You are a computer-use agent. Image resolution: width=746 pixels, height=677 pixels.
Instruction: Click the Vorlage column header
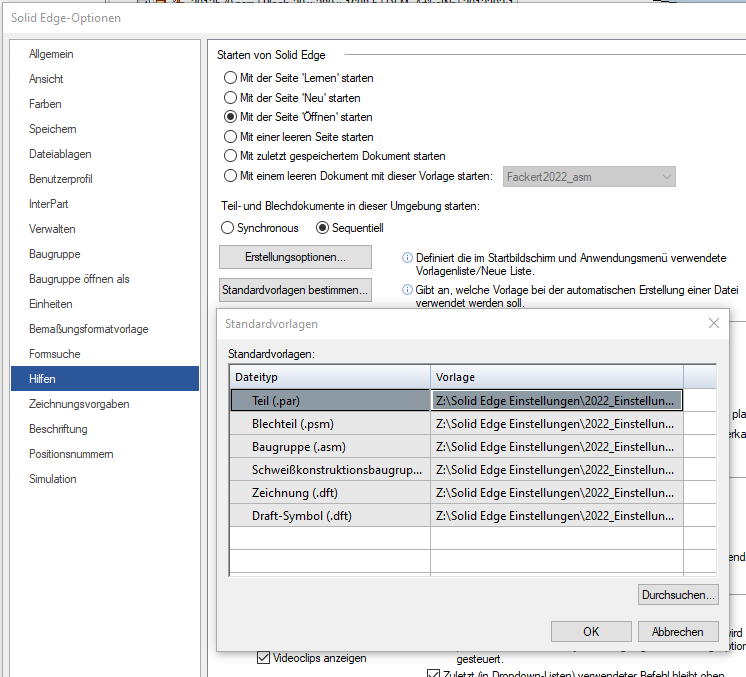tap(557, 377)
